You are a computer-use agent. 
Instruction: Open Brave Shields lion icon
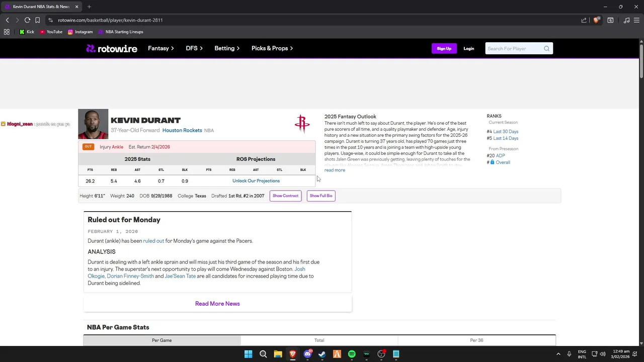596,20
